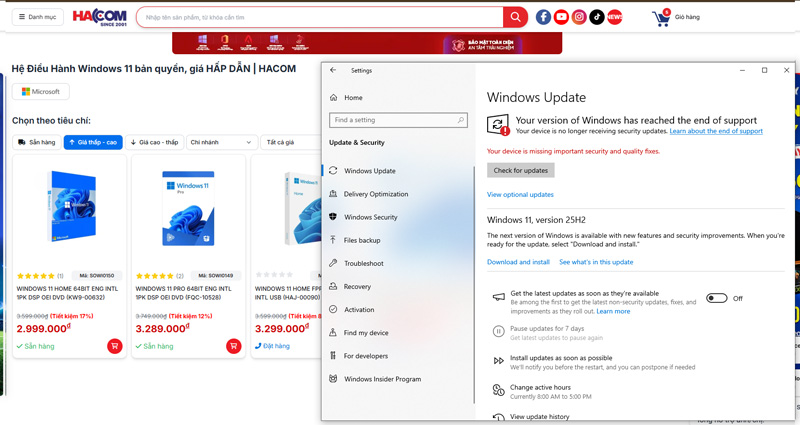Click the price 3.289.000đ
The image size is (800, 425).
tap(162, 329)
